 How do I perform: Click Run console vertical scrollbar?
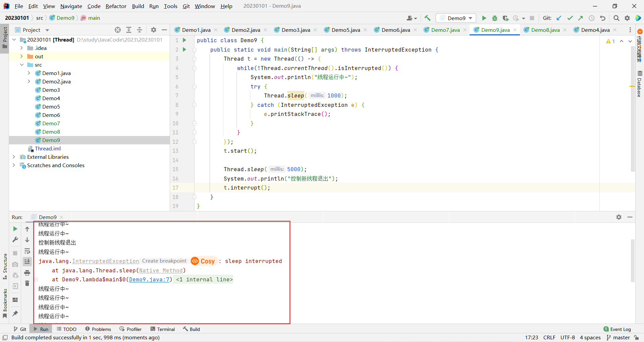point(633,261)
